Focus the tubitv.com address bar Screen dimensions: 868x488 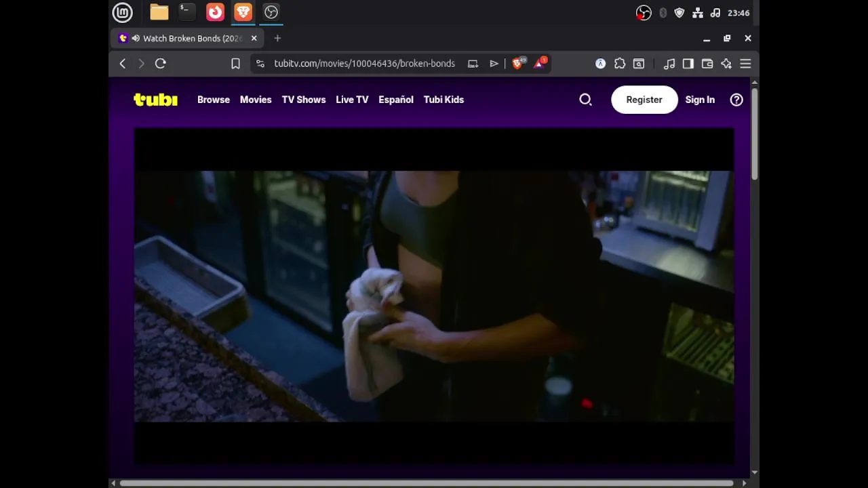[364, 64]
